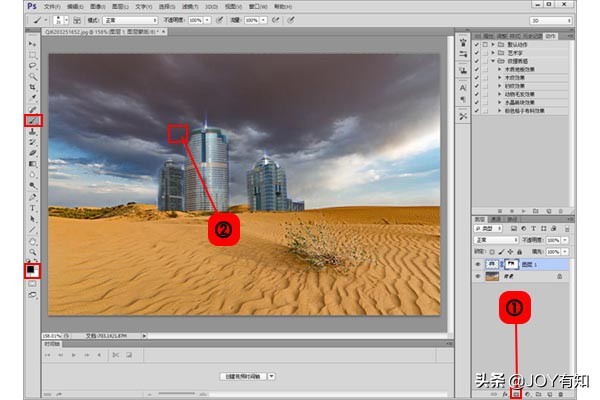Open brush opacity slider arrow
Screen dimensions: 600x400
click(x=207, y=20)
